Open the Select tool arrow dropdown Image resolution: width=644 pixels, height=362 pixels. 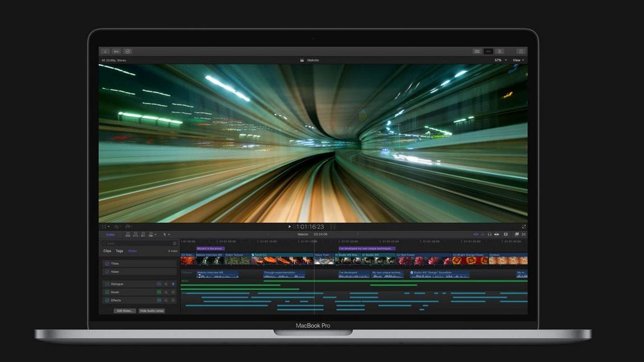167,234
